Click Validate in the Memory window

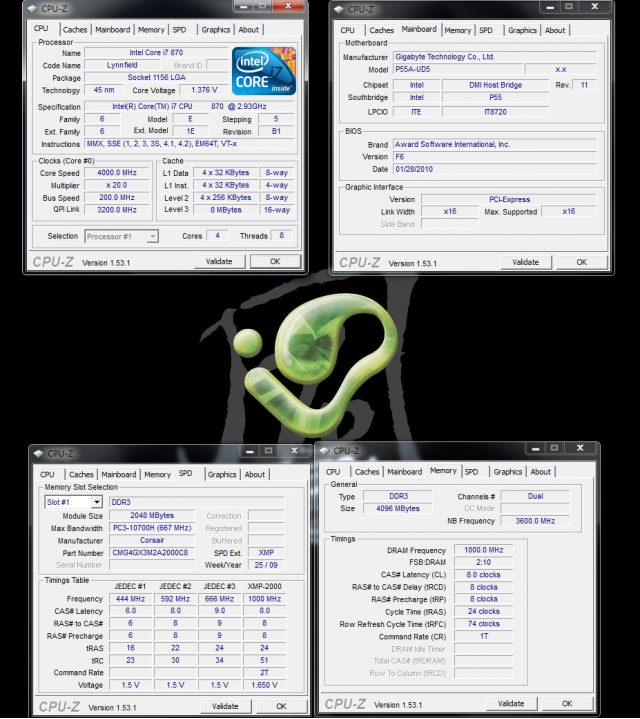click(x=511, y=704)
